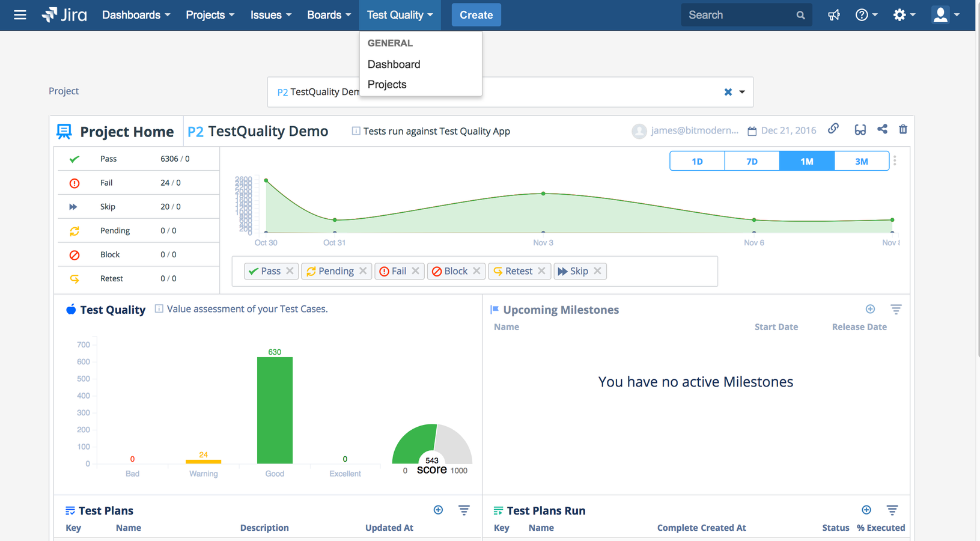Open the help question mark menu

coord(866,15)
